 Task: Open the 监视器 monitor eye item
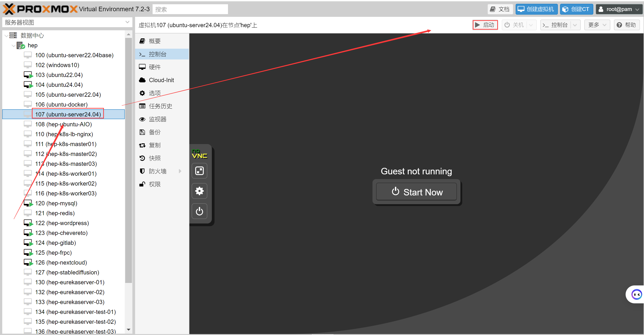click(x=157, y=119)
